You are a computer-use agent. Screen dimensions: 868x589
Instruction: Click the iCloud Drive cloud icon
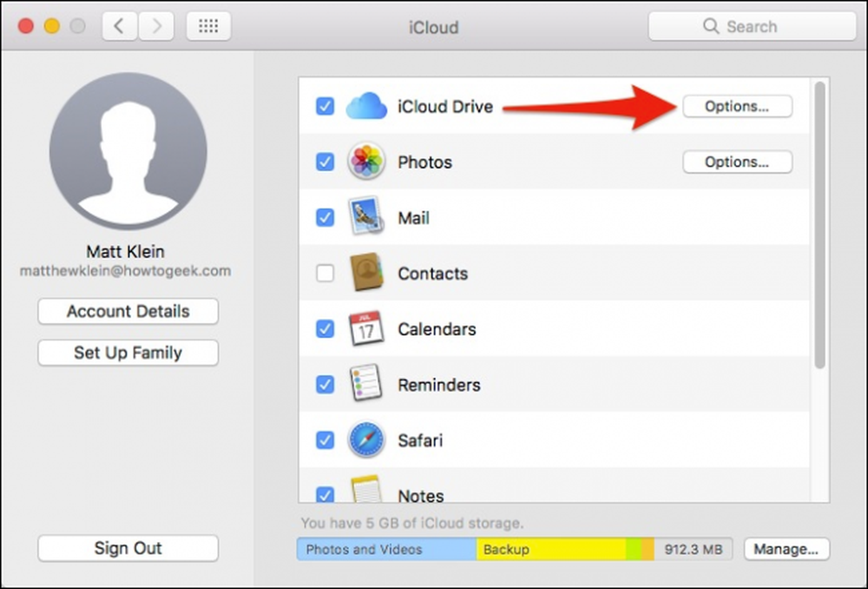point(366,106)
